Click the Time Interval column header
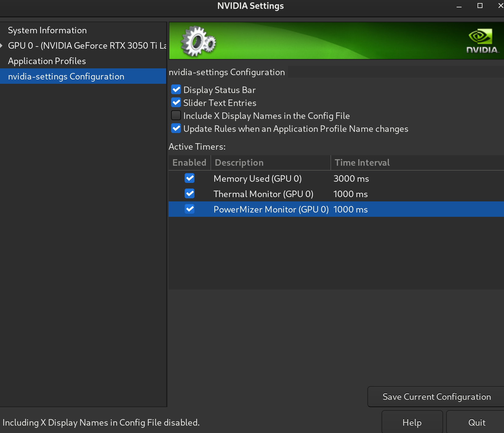The height and width of the screenshot is (433, 504). pos(418,163)
